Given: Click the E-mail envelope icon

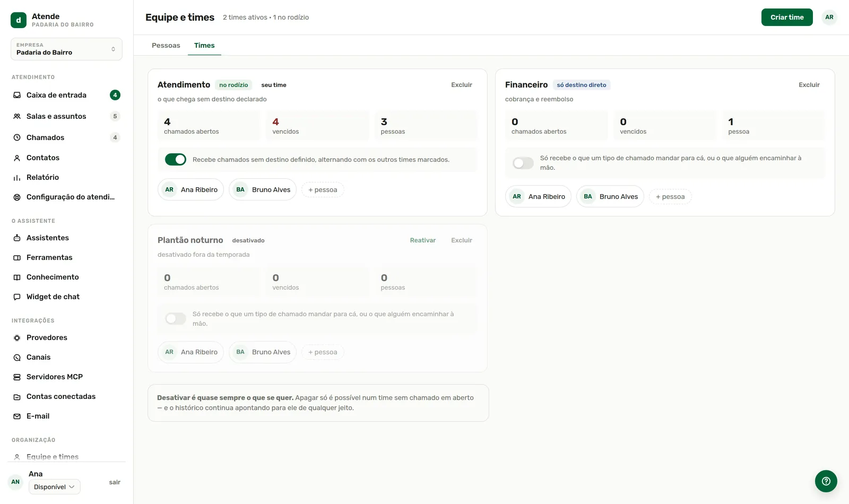Looking at the screenshot, I should pyautogui.click(x=17, y=416).
